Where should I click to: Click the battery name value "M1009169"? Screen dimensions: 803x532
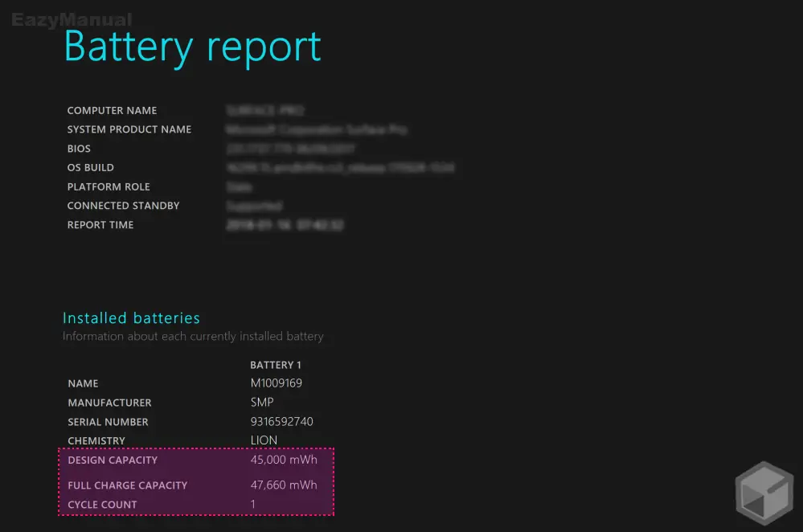(x=276, y=383)
